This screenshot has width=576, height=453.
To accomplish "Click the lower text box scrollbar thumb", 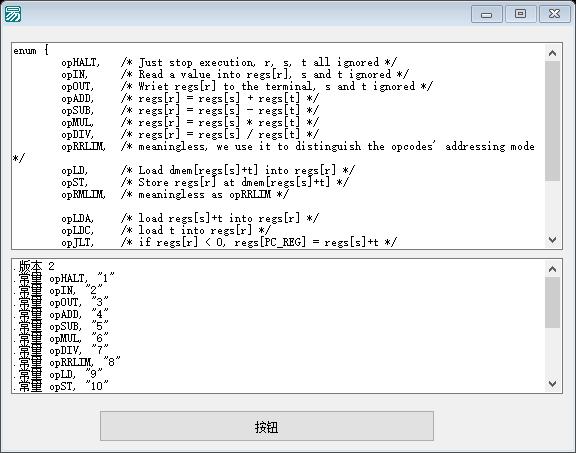I will [552, 302].
